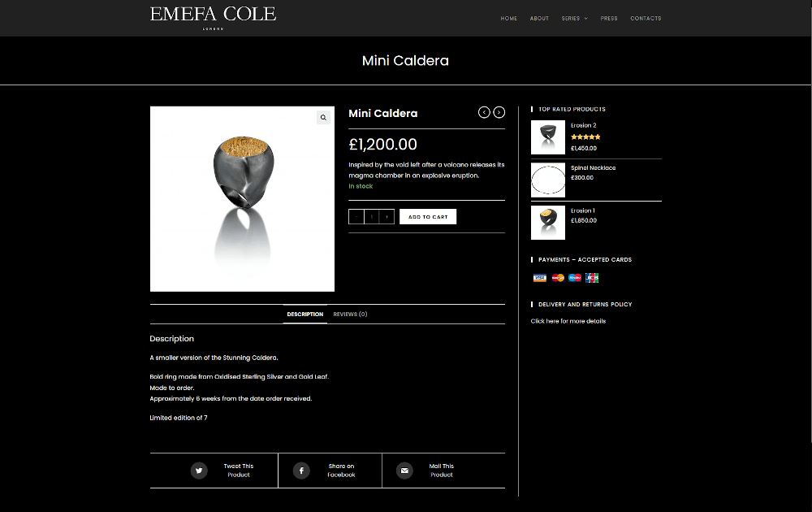Switch to the Description tab
Screen dimensions: 812x512
305,314
